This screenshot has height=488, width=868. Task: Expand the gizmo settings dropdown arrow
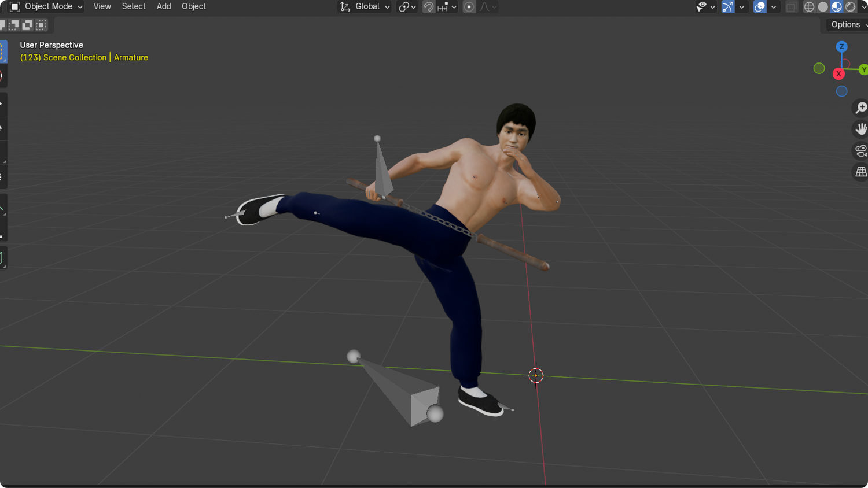pos(741,7)
